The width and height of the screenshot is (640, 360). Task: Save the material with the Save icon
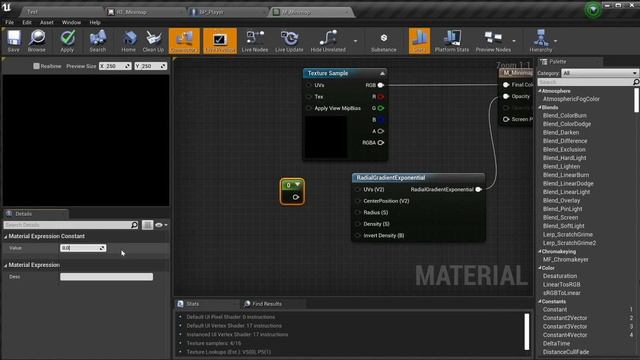13,41
